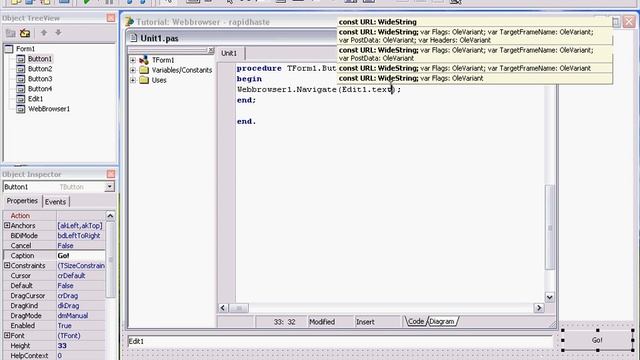This screenshot has height=360, width=640.
Task: Select the BiDiMode property name
Action: (x=24, y=236)
